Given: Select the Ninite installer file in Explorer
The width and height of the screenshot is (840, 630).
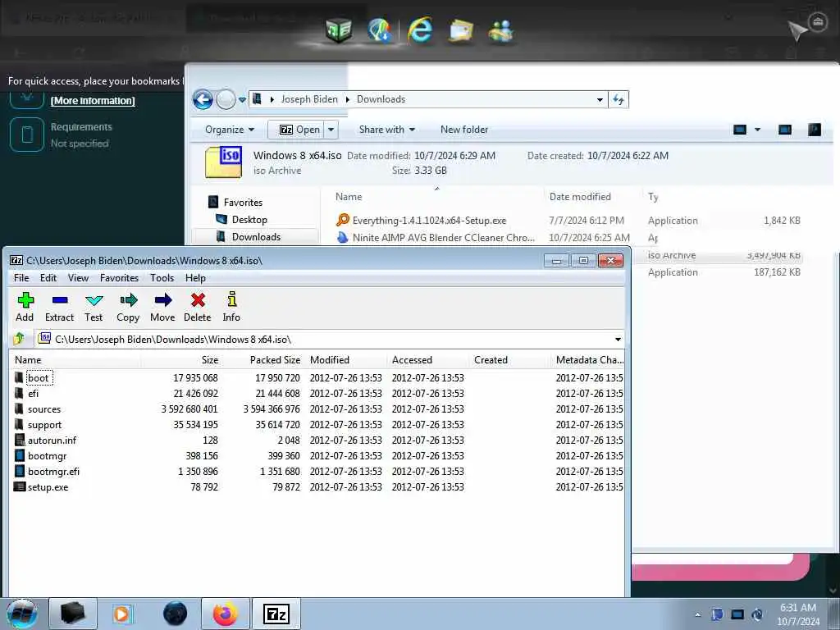Looking at the screenshot, I should [x=443, y=237].
